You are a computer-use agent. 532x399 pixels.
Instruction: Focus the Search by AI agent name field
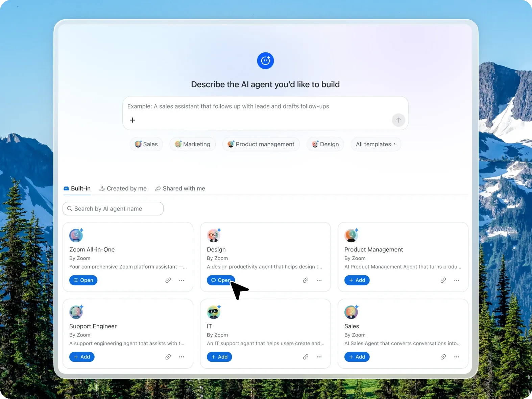[x=113, y=209]
